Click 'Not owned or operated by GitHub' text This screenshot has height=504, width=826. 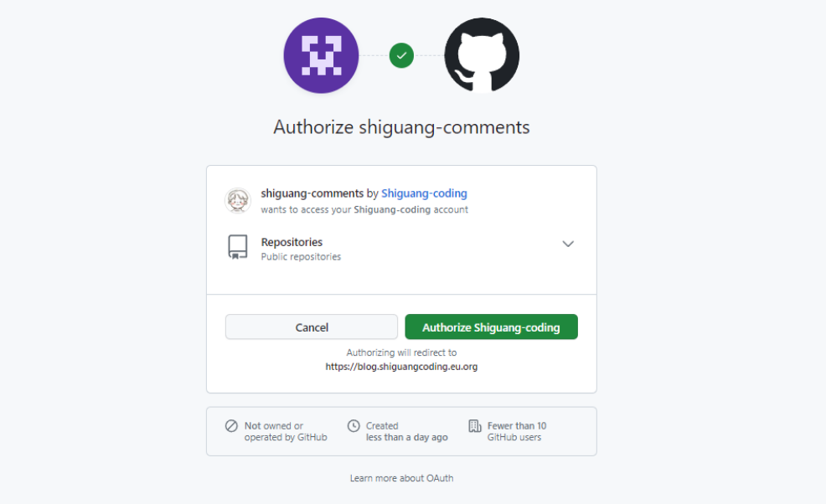point(286,431)
